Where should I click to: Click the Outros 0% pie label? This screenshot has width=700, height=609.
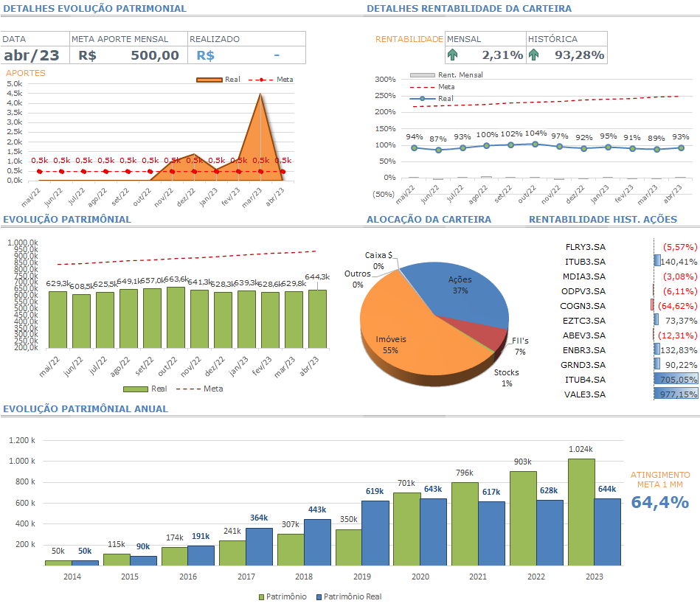point(358,279)
